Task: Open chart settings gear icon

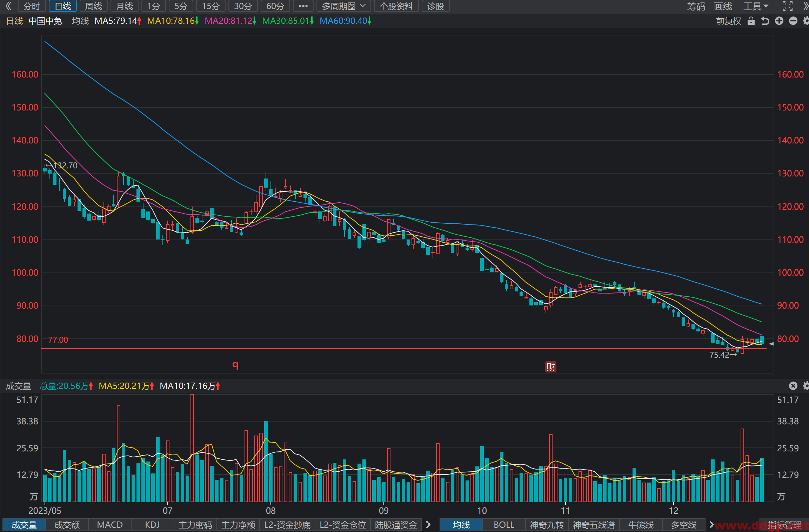Action: 806,21
